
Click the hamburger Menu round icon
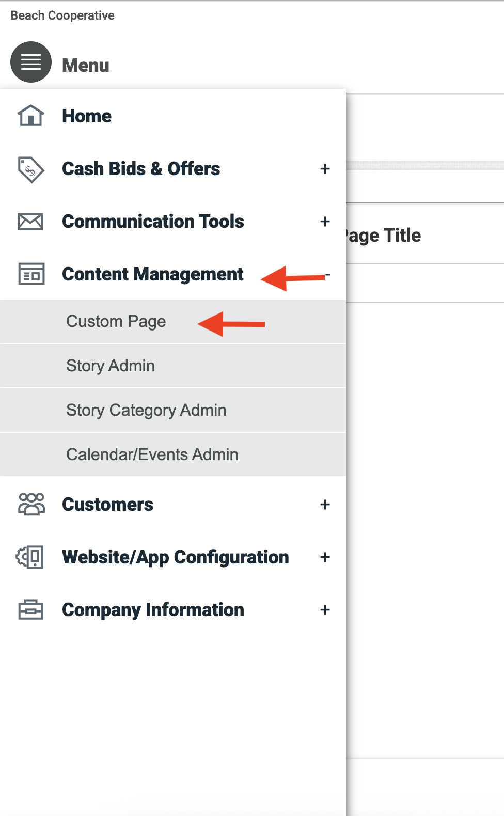click(x=31, y=62)
